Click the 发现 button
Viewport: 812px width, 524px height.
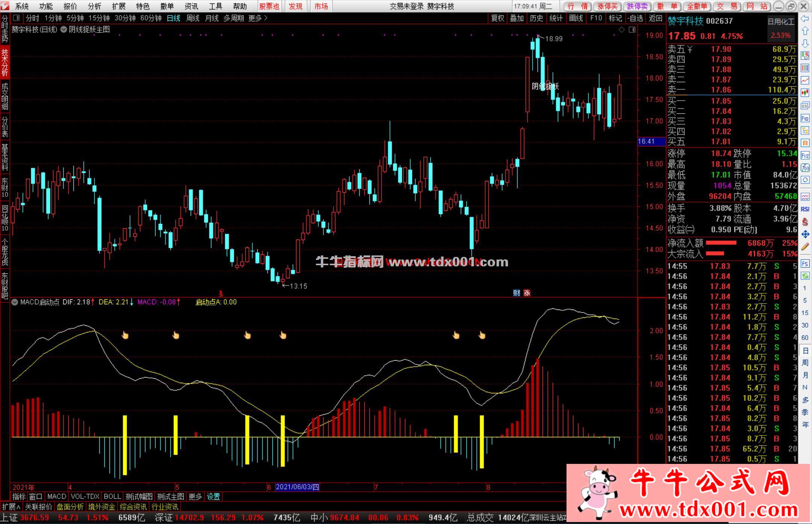[x=295, y=6]
